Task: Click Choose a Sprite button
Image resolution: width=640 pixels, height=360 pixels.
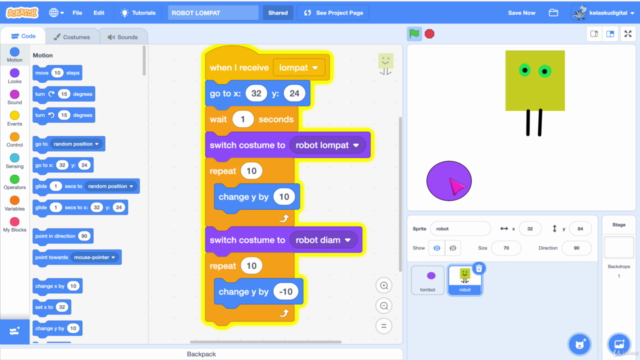Action: coord(580,344)
